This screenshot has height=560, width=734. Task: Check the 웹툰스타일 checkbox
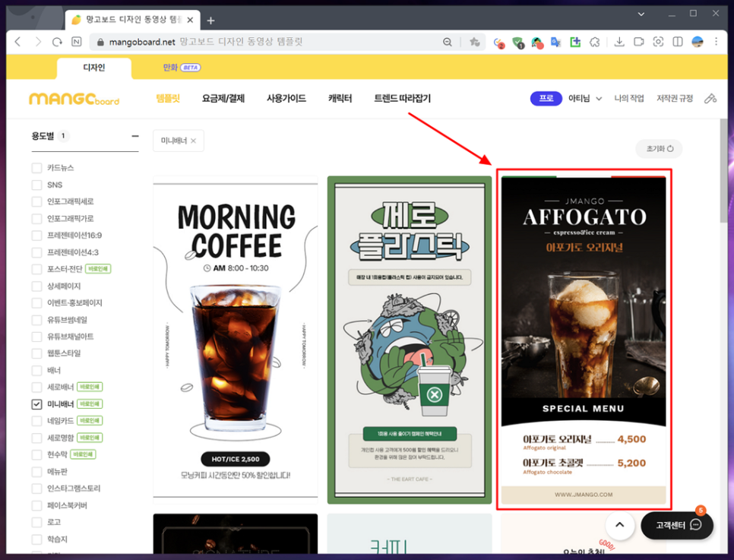point(36,353)
